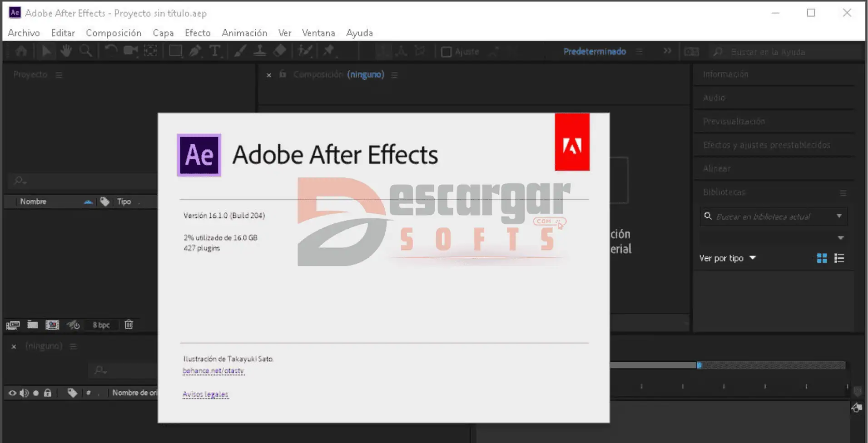Toggle snap options icon beside Ajuste

(494, 52)
